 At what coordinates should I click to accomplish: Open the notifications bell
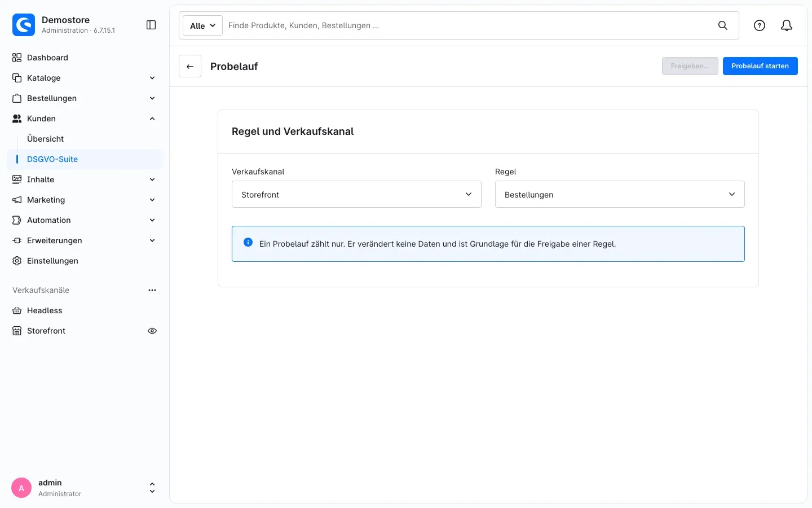787,25
